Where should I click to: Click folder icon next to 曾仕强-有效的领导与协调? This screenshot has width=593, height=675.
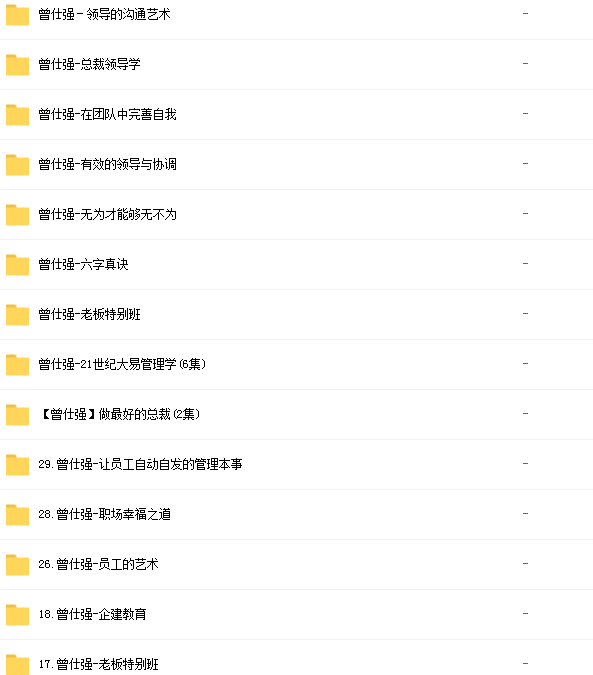(x=17, y=165)
